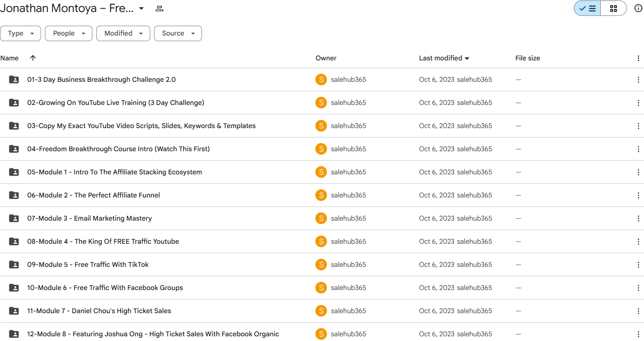Open more actions for 01-3 Day Business Breakthrough row

pos(638,80)
